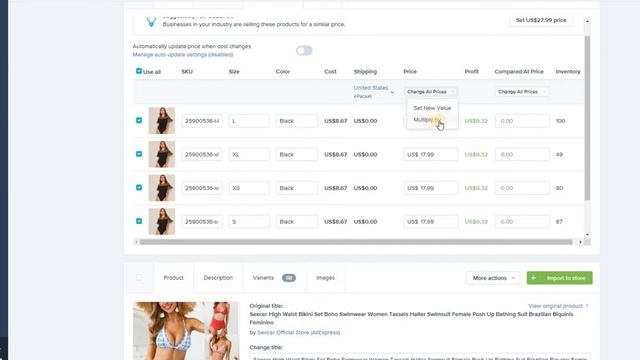Image resolution: width=640 pixels, height=360 pixels.
Task: Click the variants table horizontal scrollbar
Action: click(x=356, y=242)
